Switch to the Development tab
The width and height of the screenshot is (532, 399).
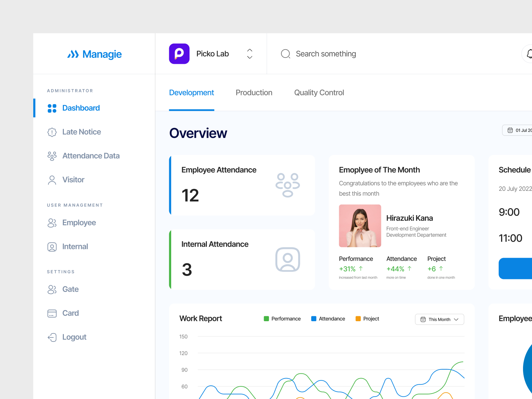click(192, 93)
